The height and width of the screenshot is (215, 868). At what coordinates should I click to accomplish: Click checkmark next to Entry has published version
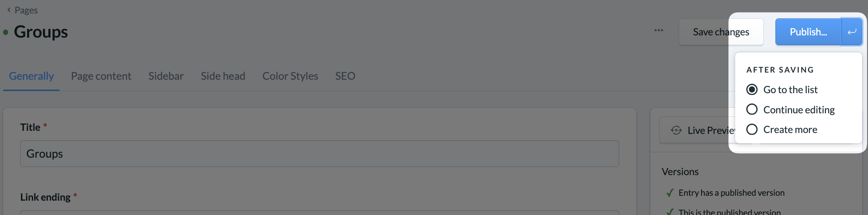coord(670,193)
